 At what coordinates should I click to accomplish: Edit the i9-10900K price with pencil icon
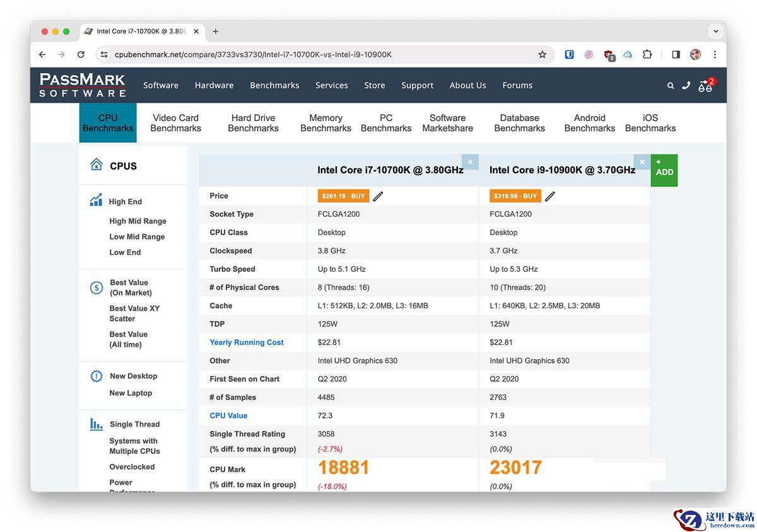pos(550,196)
